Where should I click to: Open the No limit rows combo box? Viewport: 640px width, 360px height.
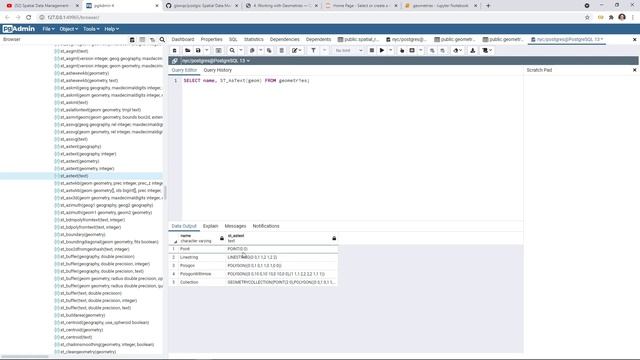tap(348, 51)
